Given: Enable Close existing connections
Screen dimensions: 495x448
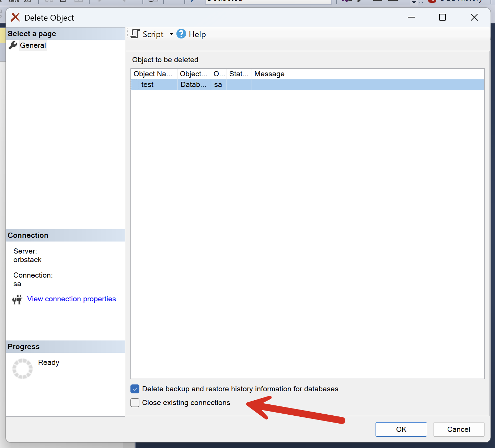Looking at the screenshot, I should tap(135, 403).
